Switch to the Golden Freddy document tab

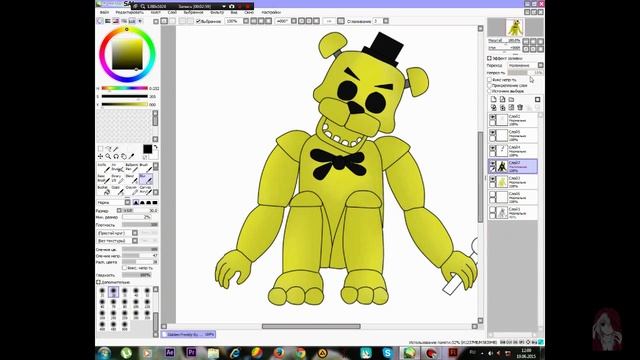[x=188, y=334]
